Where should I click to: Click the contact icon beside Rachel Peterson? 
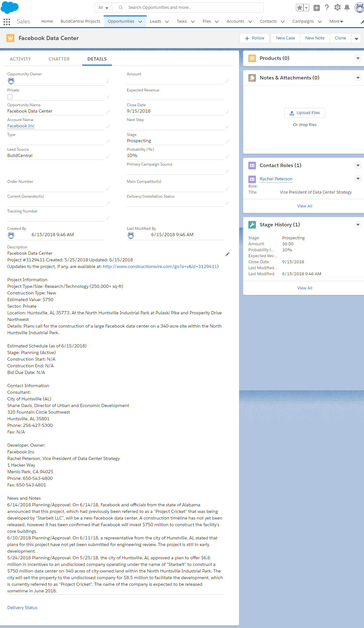coord(252,179)
